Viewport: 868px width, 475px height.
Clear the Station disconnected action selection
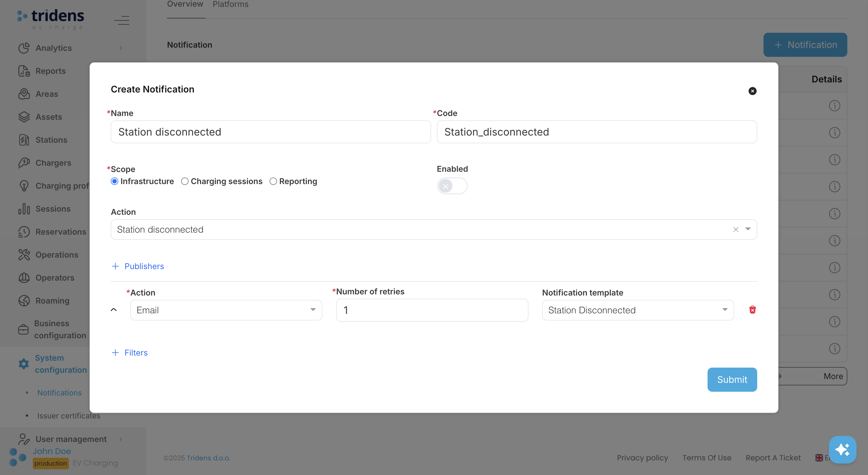pyautogui.click(x=735, y=229)
